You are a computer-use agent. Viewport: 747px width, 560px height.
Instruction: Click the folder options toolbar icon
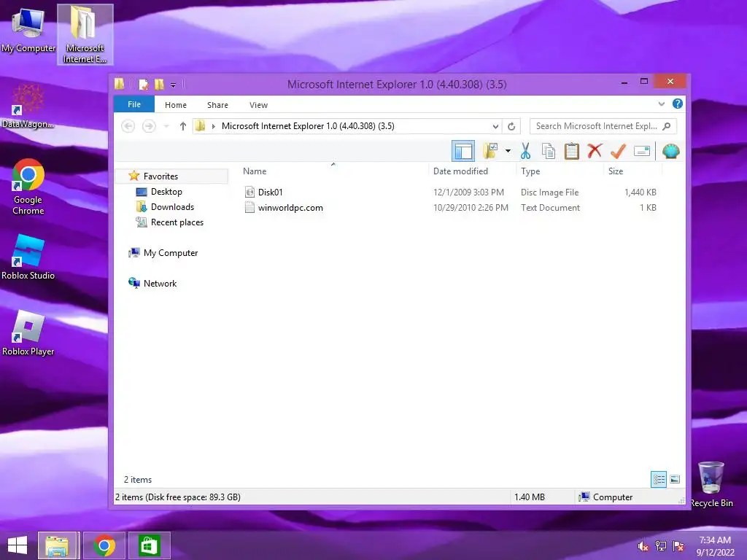[x=490, y=152]
